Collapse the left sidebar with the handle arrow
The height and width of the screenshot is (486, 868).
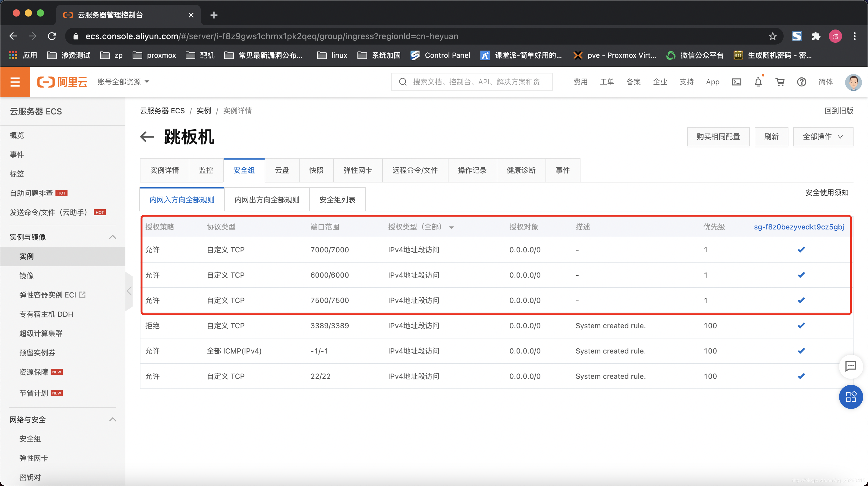(129, 291)
